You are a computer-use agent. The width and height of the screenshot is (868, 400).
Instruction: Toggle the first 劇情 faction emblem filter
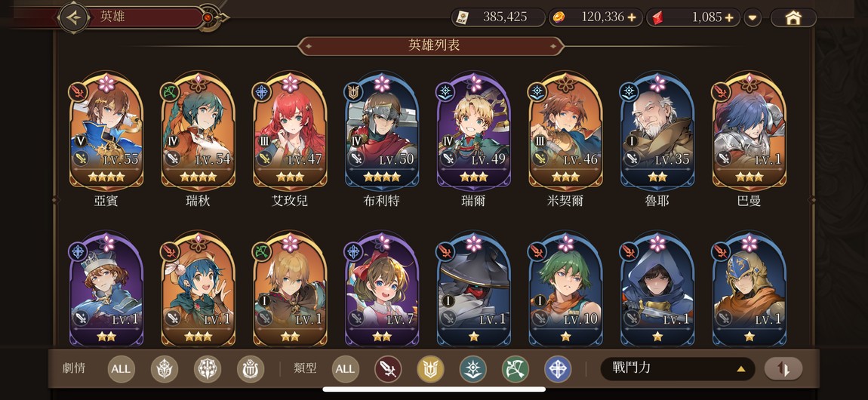point(165,369)
